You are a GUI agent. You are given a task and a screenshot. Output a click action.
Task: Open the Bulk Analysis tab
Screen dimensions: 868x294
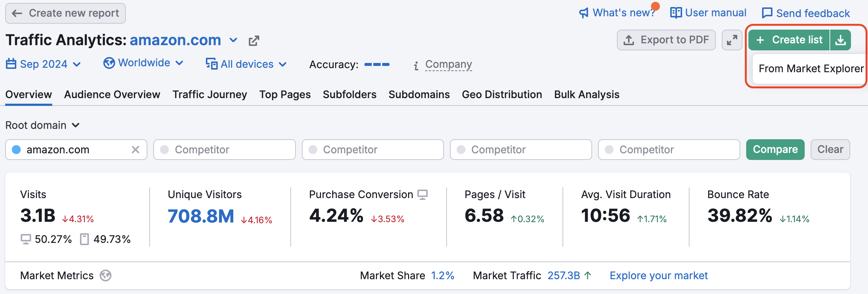point(587,95)
